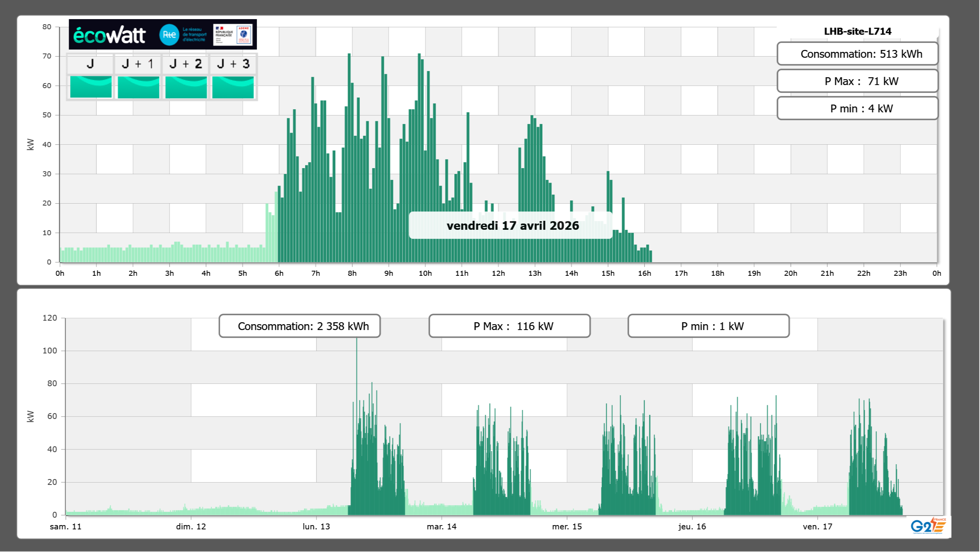This screenshot has width=980, height=552.
Task: Click the G2E France logo
Action: coord(928,526)
